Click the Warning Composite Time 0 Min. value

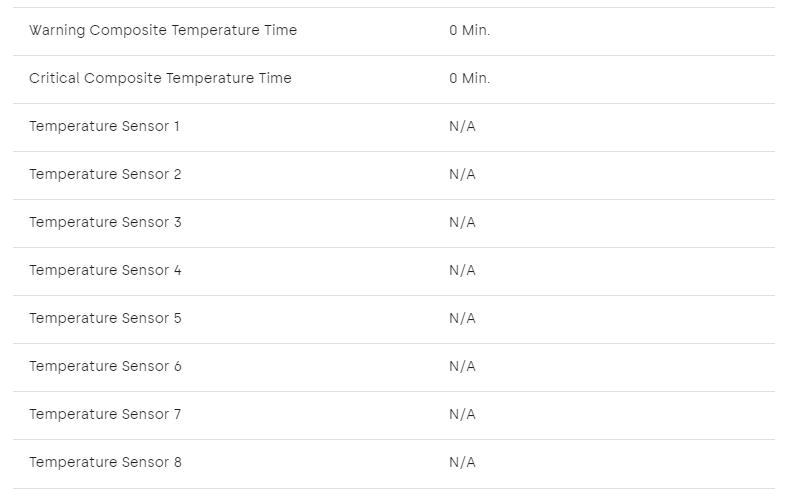click(470, 30)
